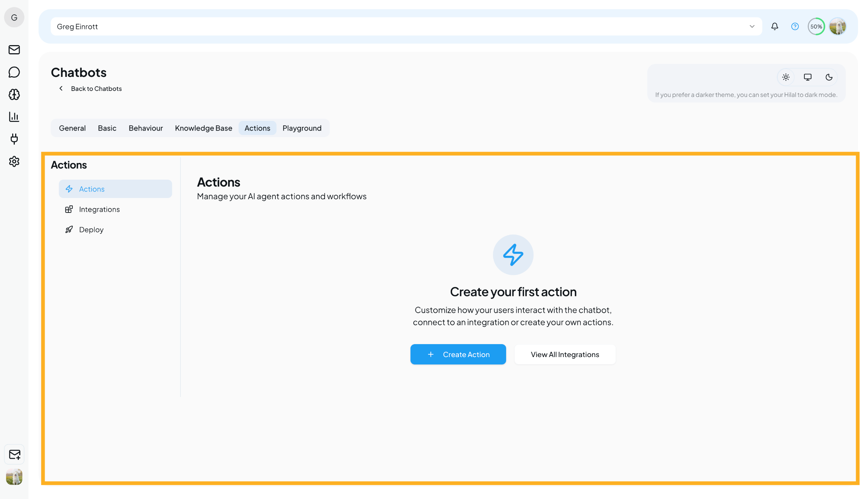Click the 50% usage progress indicator
Viewport: 868px width, 499px height.
[x=816, y=26]
